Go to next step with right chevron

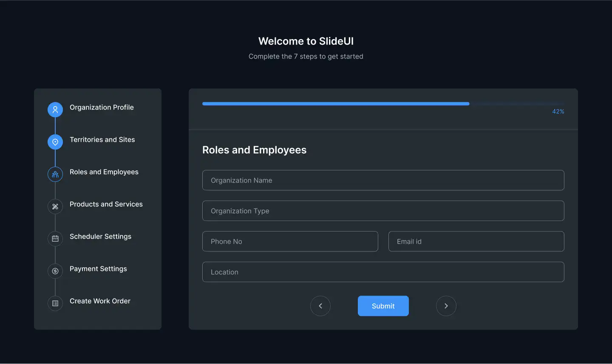tap(446, 306)
